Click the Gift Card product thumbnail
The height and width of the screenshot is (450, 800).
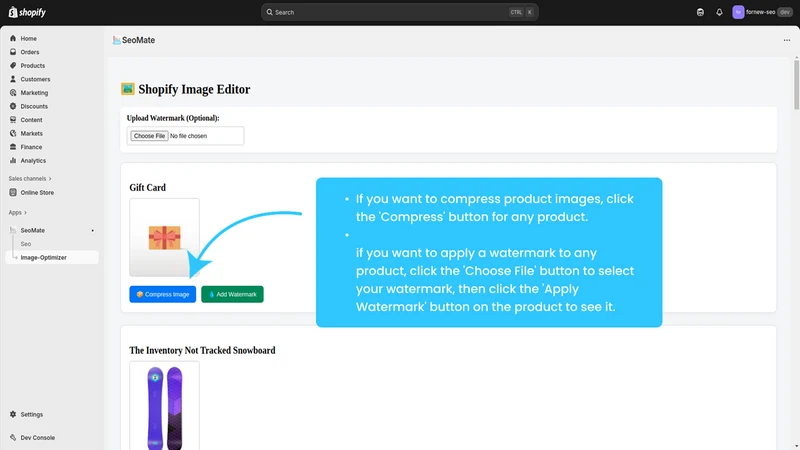pos(164,237)
